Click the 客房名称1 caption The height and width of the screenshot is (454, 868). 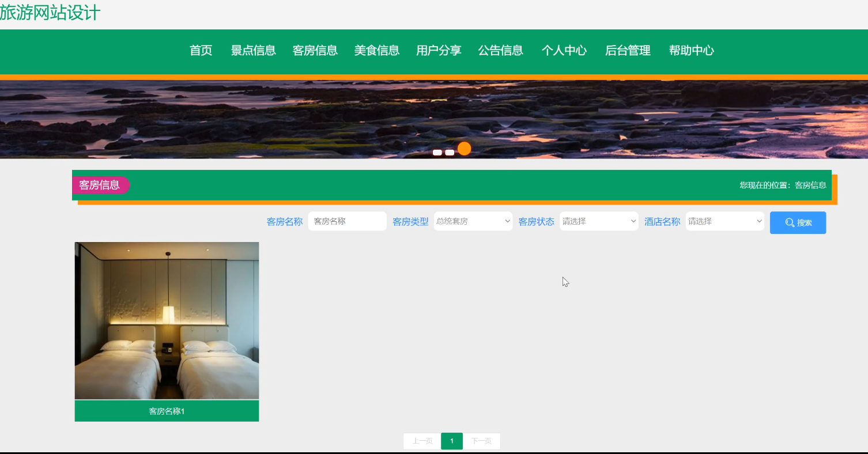point(167,411)
